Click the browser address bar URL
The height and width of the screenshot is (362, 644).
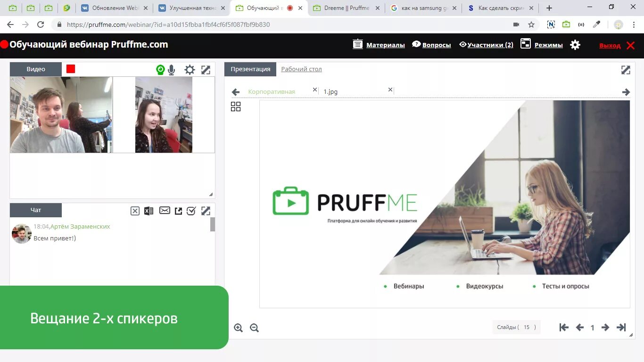[168, 25]
